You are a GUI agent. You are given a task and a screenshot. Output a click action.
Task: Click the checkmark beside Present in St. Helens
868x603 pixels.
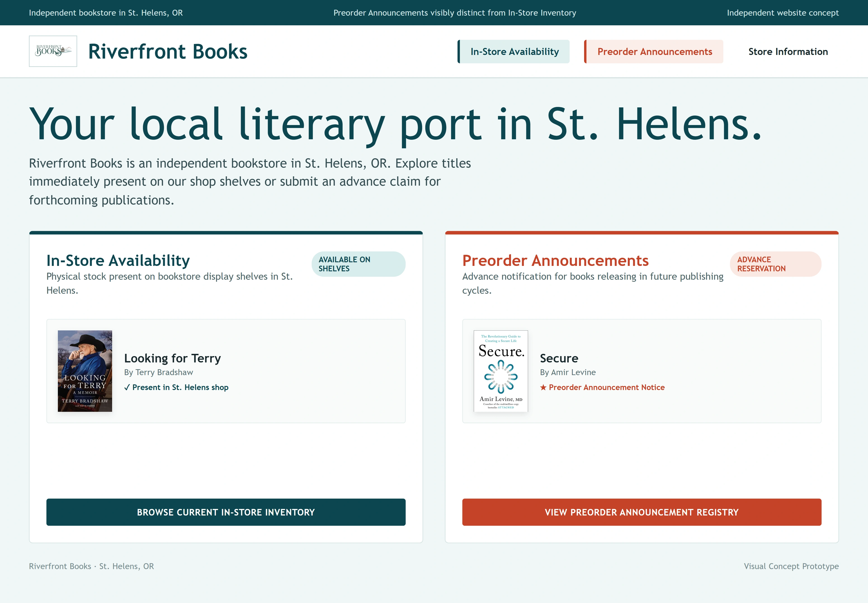(127, 387)
